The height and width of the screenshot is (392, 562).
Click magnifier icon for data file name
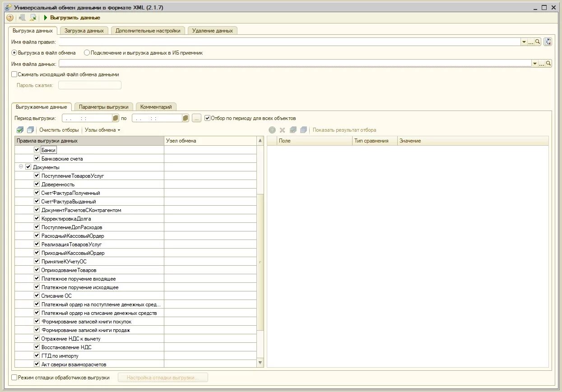pos(548,64)
